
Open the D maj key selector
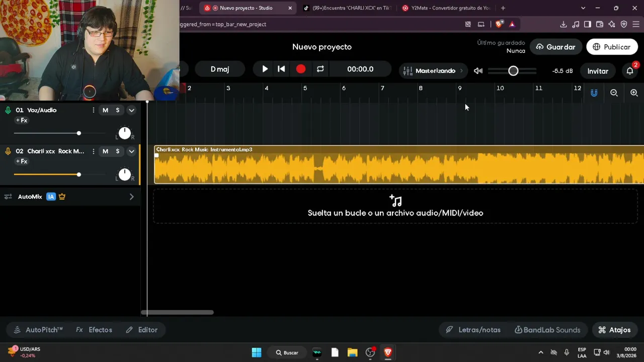tap(220, 69)
